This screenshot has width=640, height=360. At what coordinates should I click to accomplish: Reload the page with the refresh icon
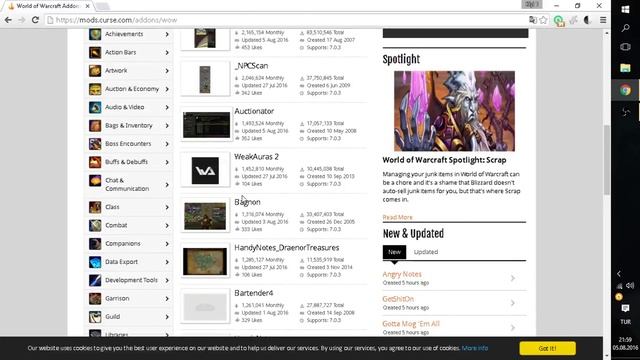point(35,20)
